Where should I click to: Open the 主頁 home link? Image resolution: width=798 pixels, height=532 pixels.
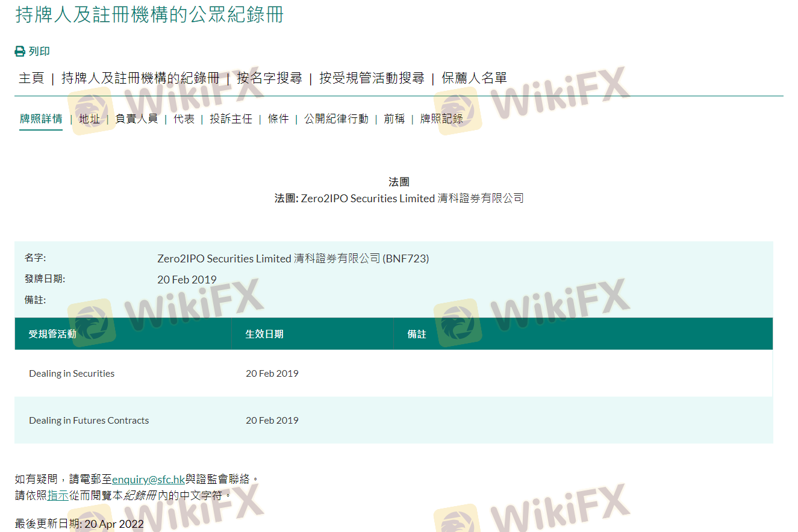[x=31, y=78]
